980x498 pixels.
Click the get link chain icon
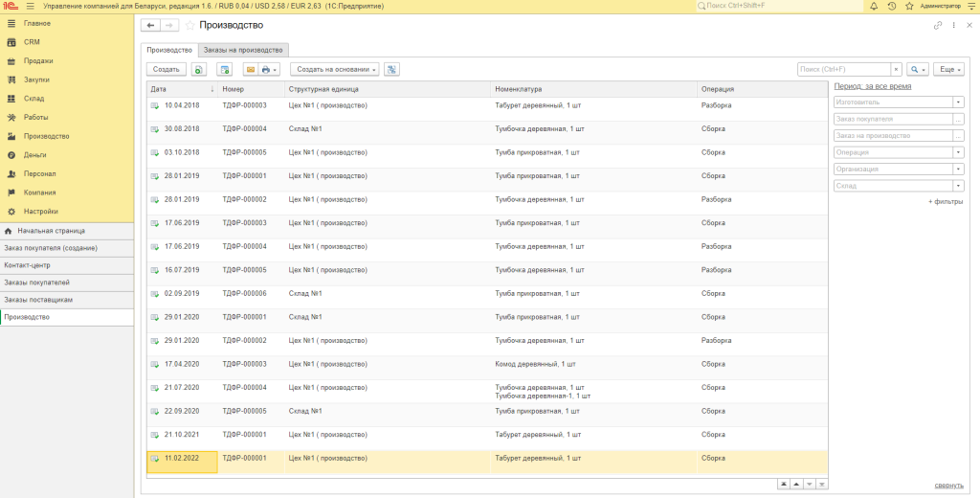[x=938, y=25]
